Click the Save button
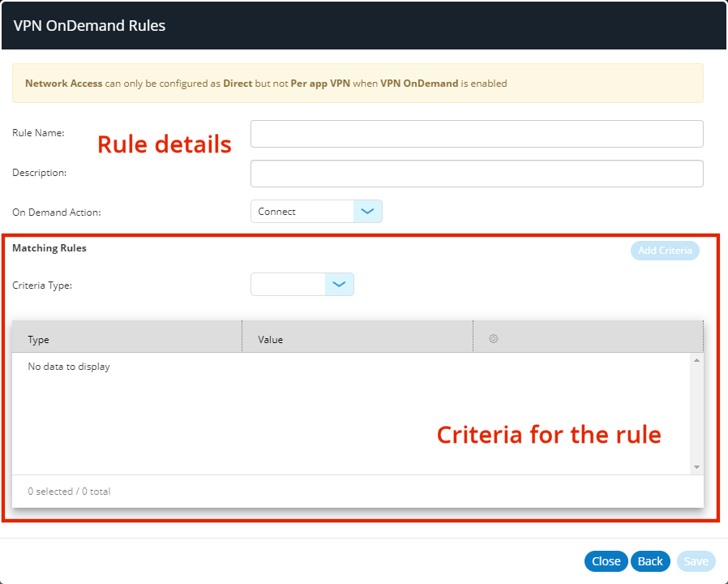The height and width of the screenshot is (584, 728). click(x=696, y=561)
